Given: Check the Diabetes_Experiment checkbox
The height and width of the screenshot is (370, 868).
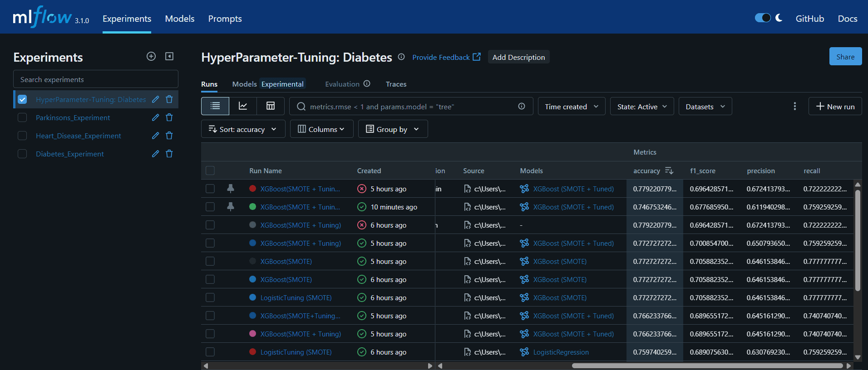Looking at the screenshot, I should coord(22,154).
